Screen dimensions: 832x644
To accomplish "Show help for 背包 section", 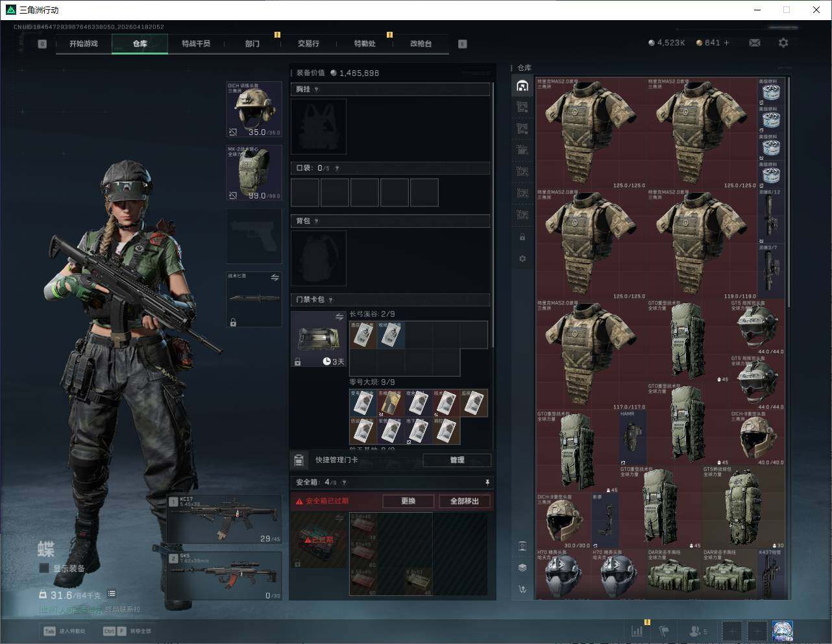I will 317,221.
